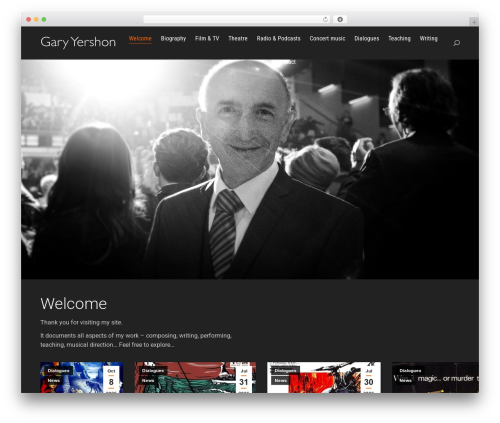Open the Jul 31 post thumbnail
500x423 pixels.
(x=195, y=377)
